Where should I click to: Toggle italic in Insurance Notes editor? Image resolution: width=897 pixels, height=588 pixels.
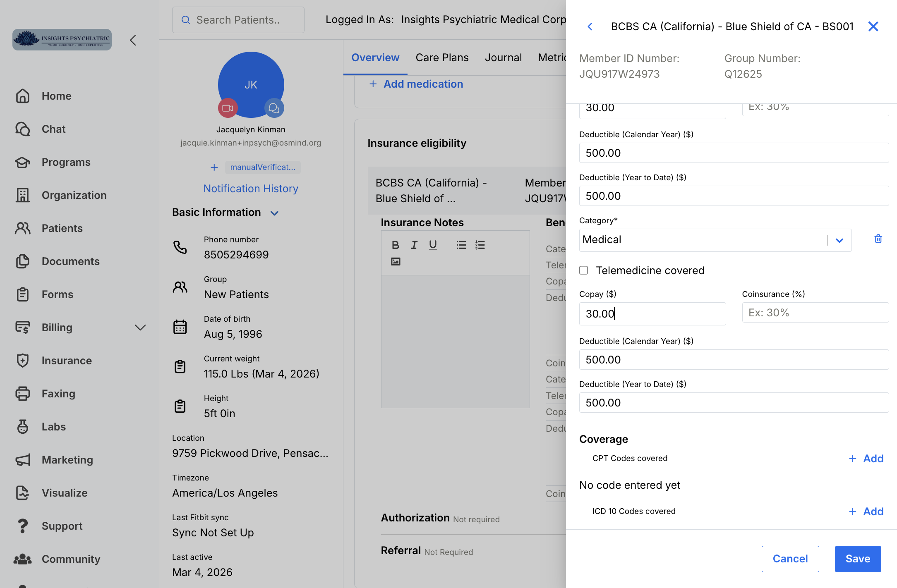pyautogui.click(x=414, y=245)
